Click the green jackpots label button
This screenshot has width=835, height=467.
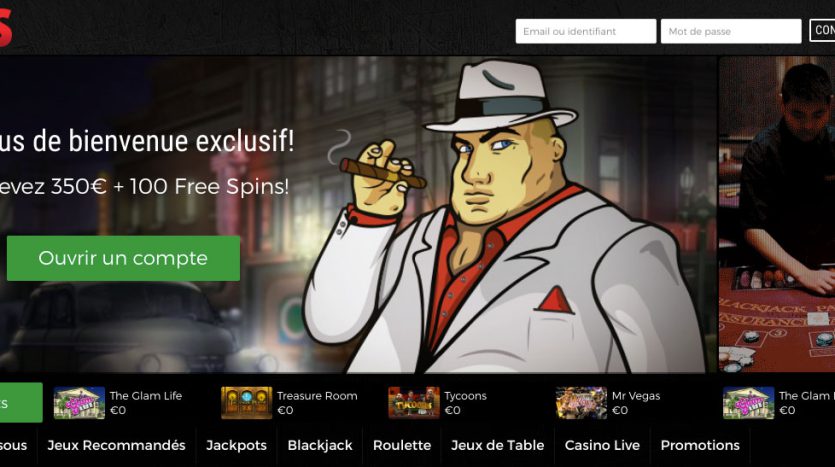[x=21, y=403]
